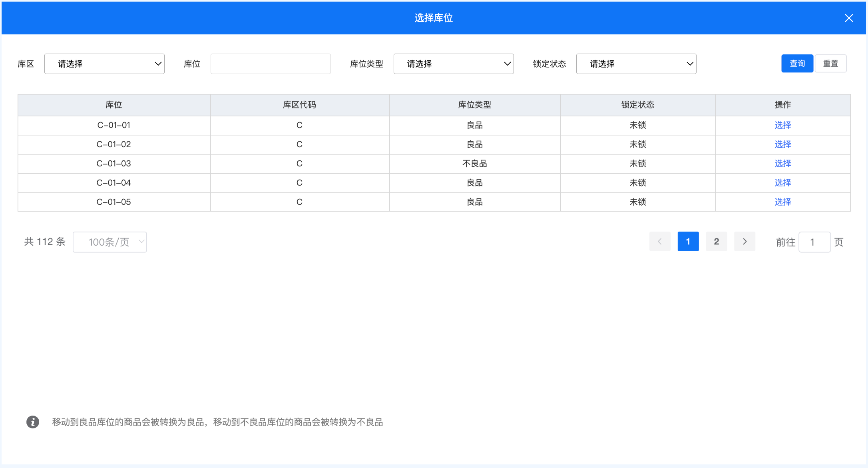The width and height of the screenshot is (868, 468).
Task: Select 库位 C-01-05
Action: pos(782,202)
